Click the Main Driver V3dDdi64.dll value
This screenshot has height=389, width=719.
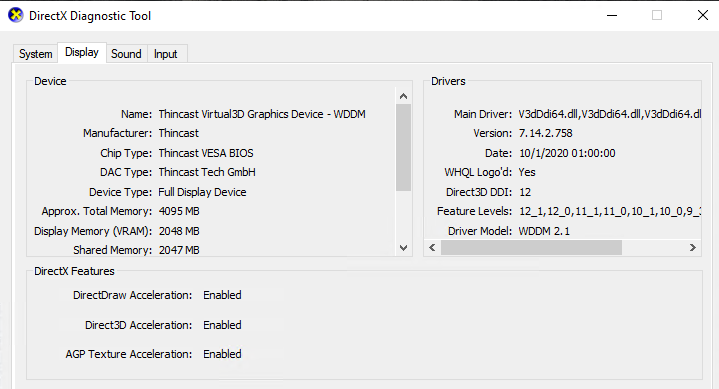point(609,114)
